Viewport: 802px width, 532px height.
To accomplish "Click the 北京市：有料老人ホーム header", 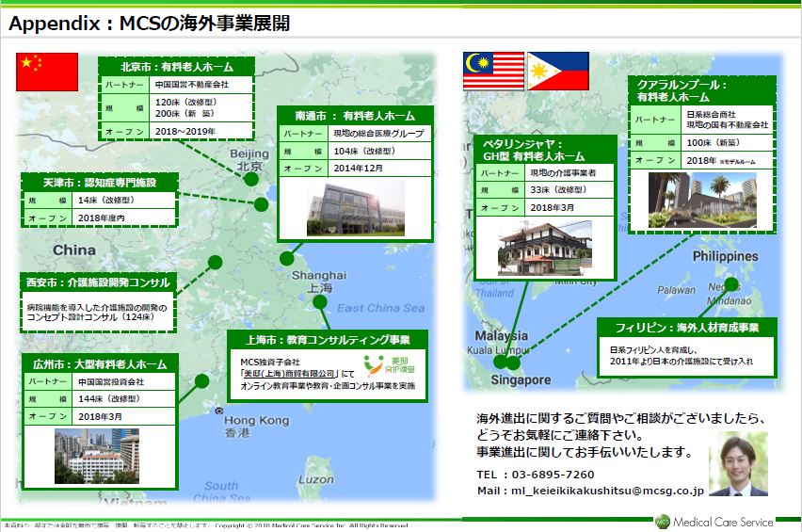I will coord(176,67).
